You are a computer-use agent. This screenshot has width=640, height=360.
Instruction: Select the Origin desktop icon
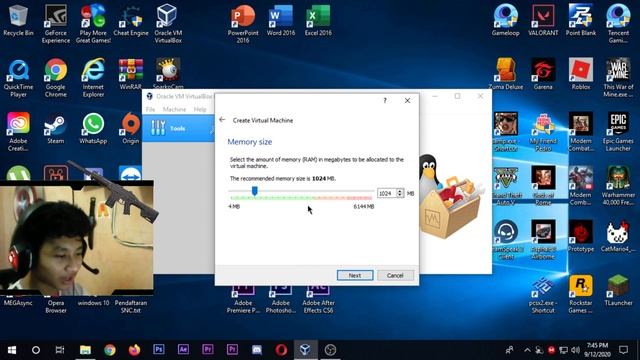pyautogui.click(x=131, y=128)
